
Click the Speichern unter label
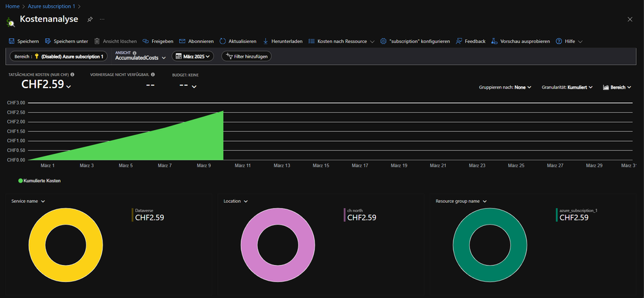[71, 41]
